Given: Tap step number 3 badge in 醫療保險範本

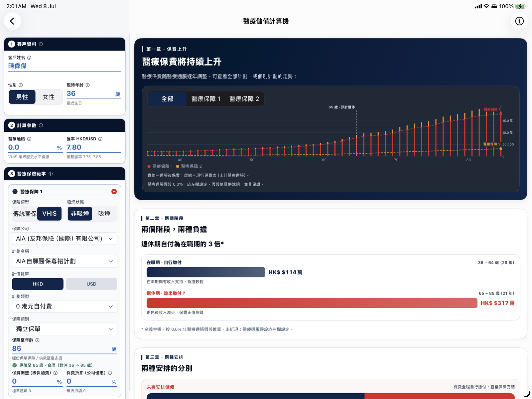Looking at the screenshot, I should (x=12, y=174).
